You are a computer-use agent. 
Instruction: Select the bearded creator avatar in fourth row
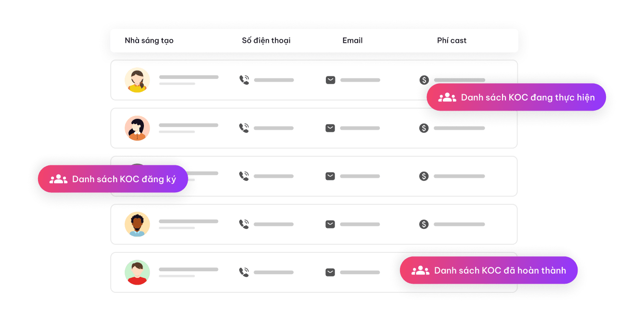(137, 224)
